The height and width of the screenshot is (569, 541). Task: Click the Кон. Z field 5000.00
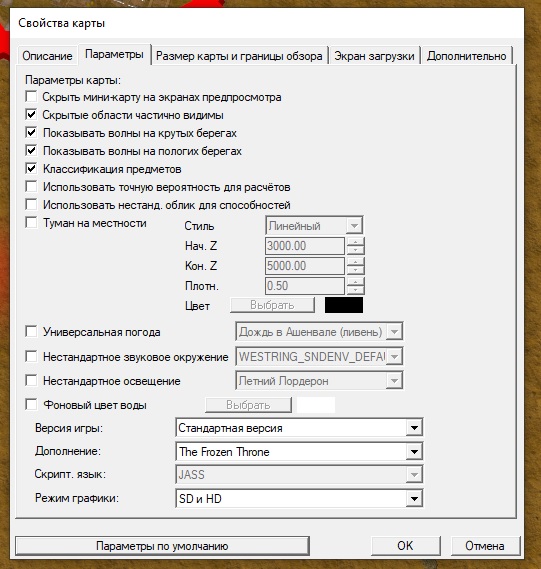(x=305, y=266)
